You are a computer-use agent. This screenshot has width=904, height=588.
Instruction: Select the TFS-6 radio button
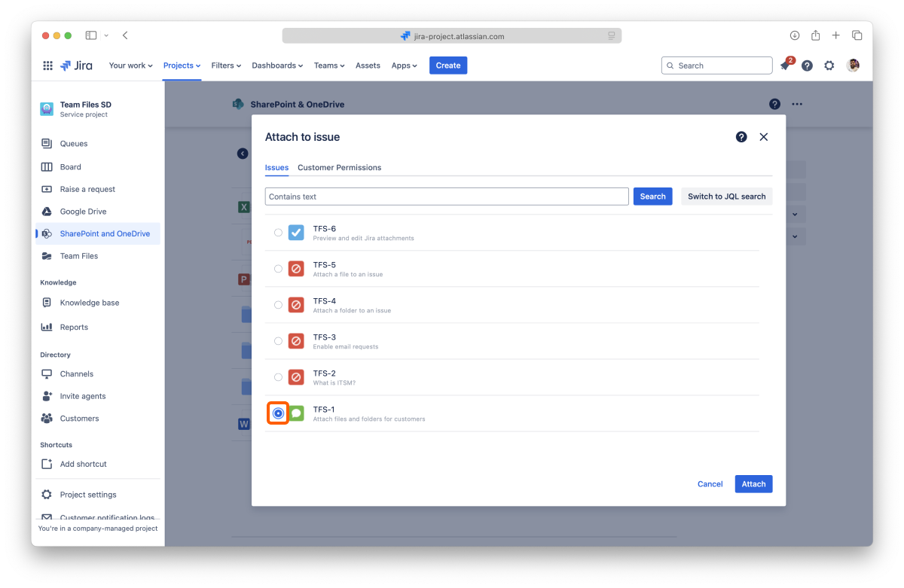(x=278, y=233)
